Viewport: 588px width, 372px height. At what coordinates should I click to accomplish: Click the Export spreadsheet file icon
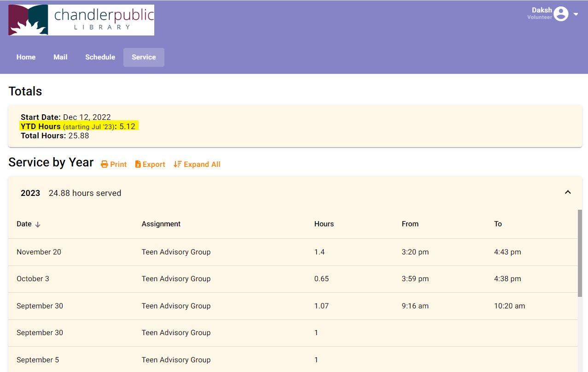pyautogui.click(x=138, y=165)
